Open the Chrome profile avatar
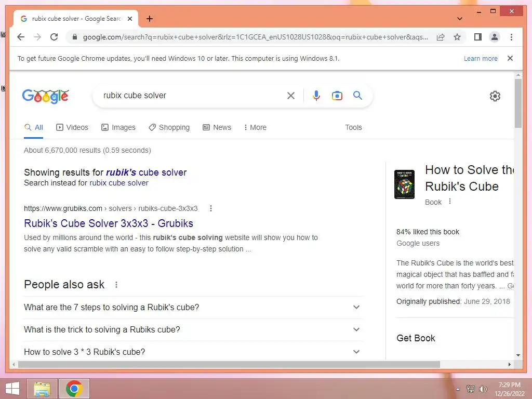532x399 pixels. tap(495, 37)
